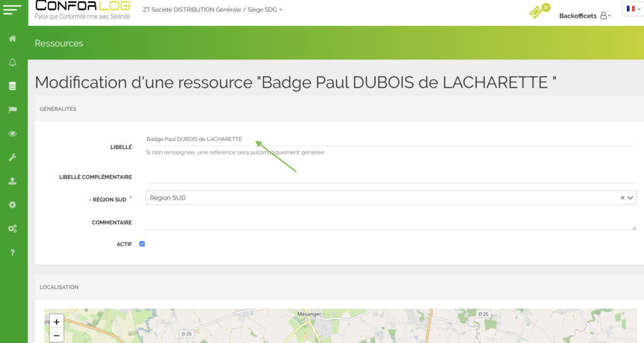Open the wrench tools icon

(x=13, y=157)
